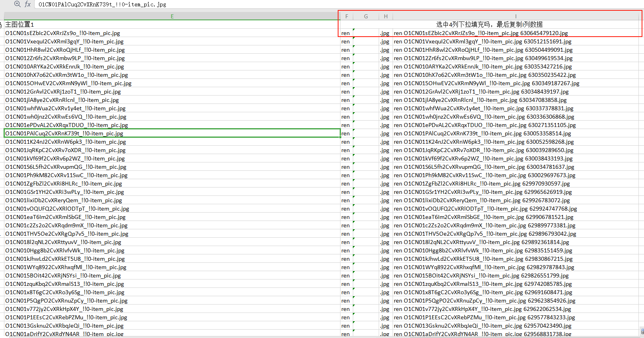Select column I header
644x338 pixels.
click(516, 16)
